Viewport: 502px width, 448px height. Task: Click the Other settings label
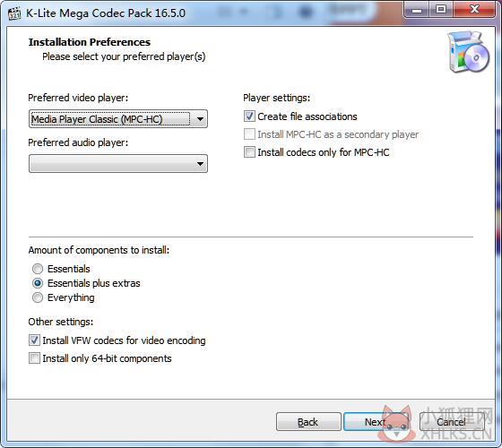pos(61,322)
